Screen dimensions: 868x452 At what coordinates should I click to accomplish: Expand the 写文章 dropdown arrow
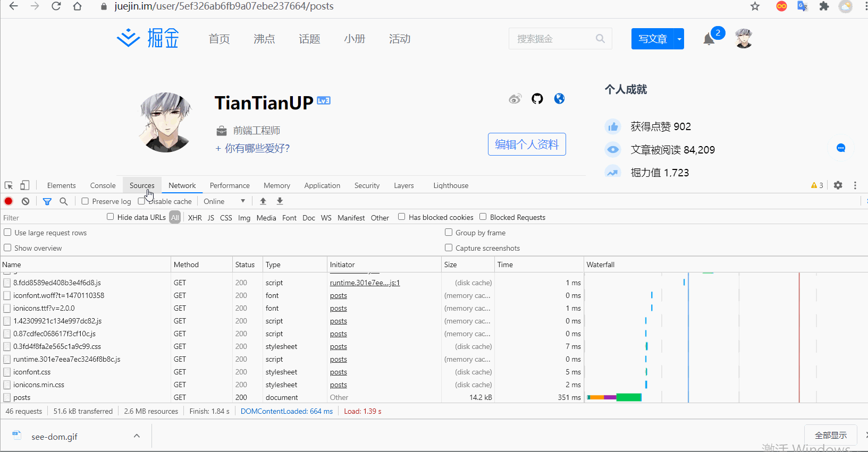pos(679,39)
